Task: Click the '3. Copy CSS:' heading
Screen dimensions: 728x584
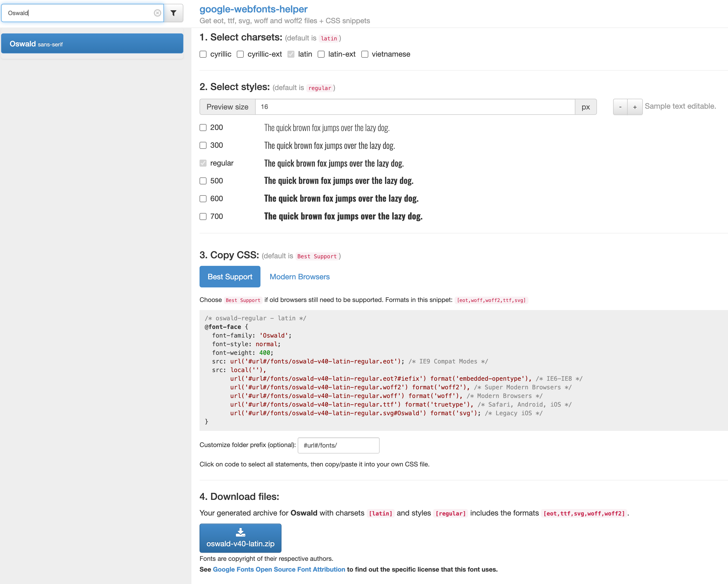Action: (x=229, y=255)
